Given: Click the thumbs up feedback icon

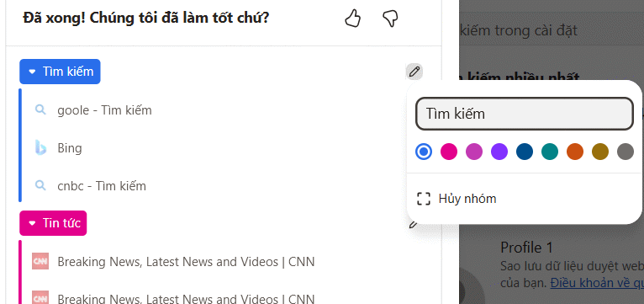Looking at the screenshot, I should pos(352,19).
